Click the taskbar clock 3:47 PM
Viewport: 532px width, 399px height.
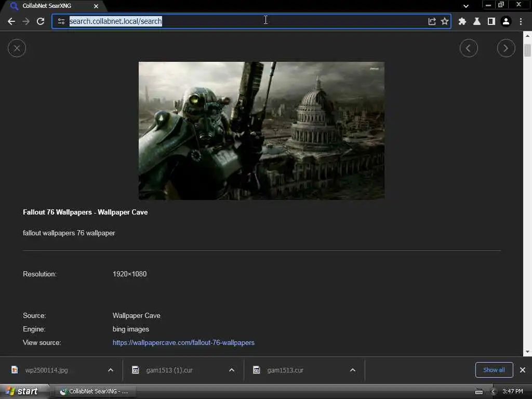(x=513, y=391)
